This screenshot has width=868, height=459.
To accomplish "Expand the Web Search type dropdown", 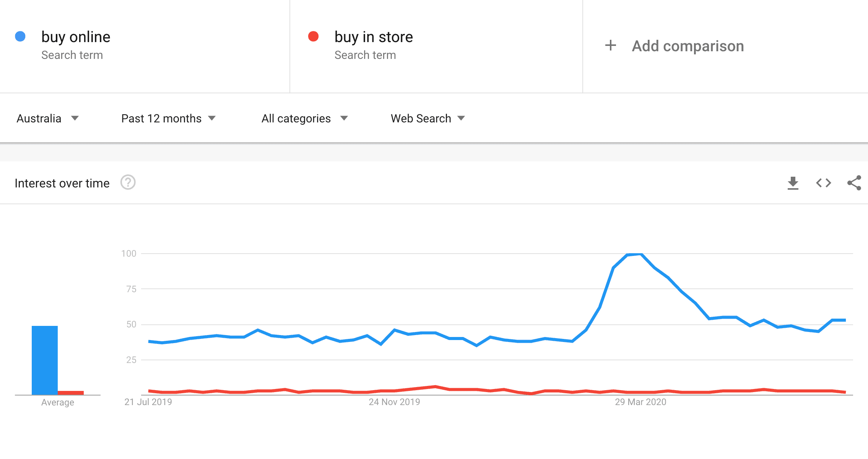I will click(x=427, y=119).
